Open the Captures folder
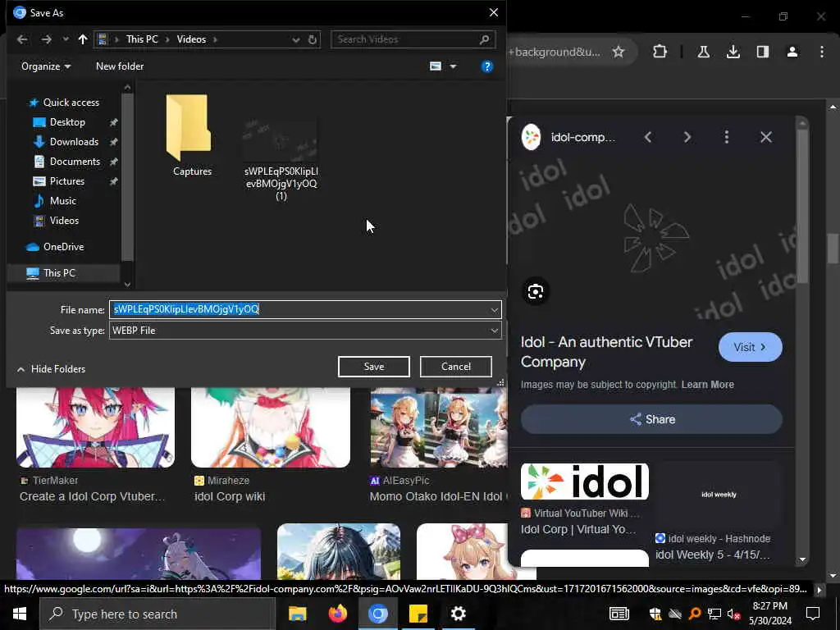The height and width of the screenshot is (630, 840). point(192,135)
